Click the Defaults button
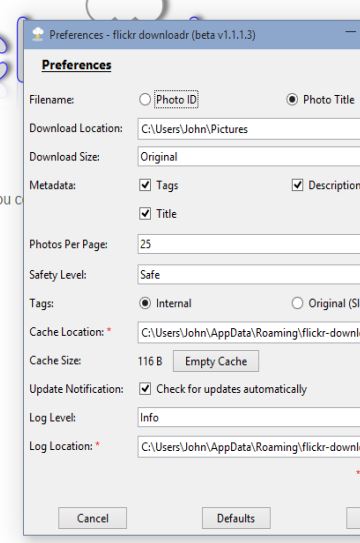The width and height of the screenshot is (360, 543). click(x=236, y=518)
